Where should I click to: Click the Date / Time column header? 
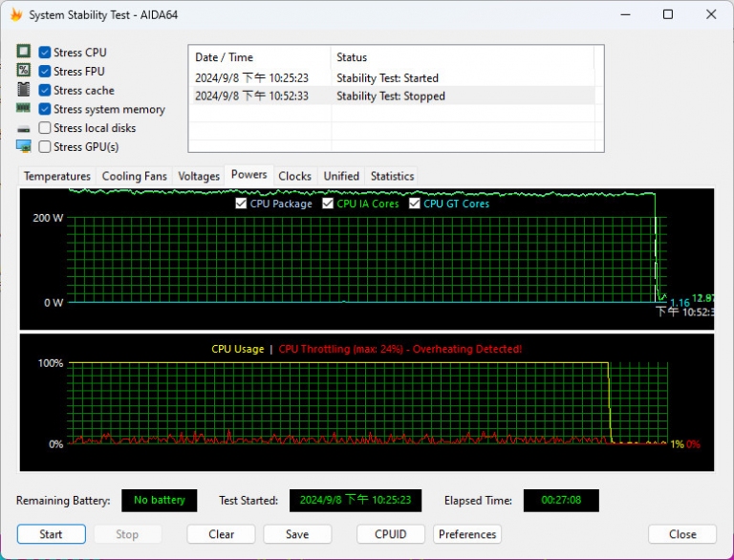tap(260, 57)
